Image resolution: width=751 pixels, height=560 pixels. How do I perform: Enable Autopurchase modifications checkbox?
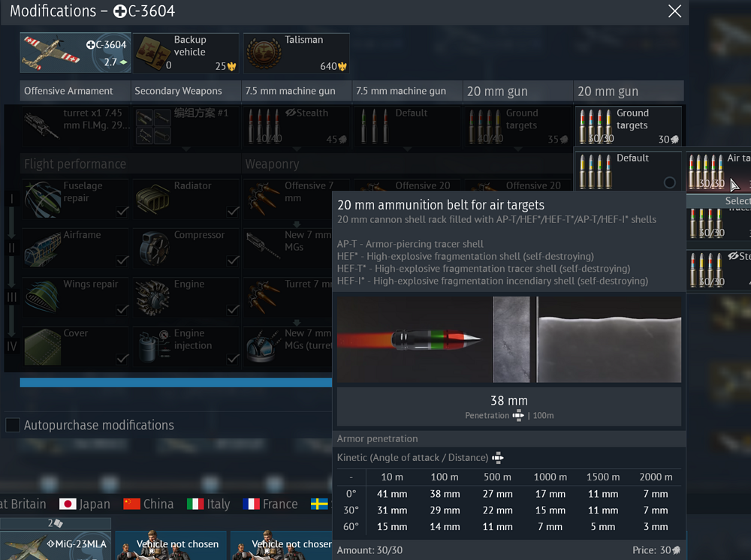click(13, 425)
